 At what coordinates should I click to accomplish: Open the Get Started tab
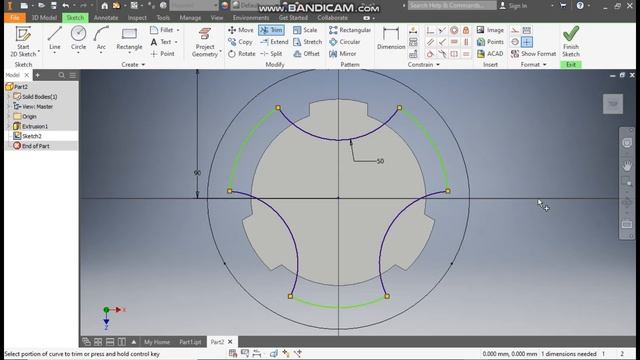click(293, 18)
